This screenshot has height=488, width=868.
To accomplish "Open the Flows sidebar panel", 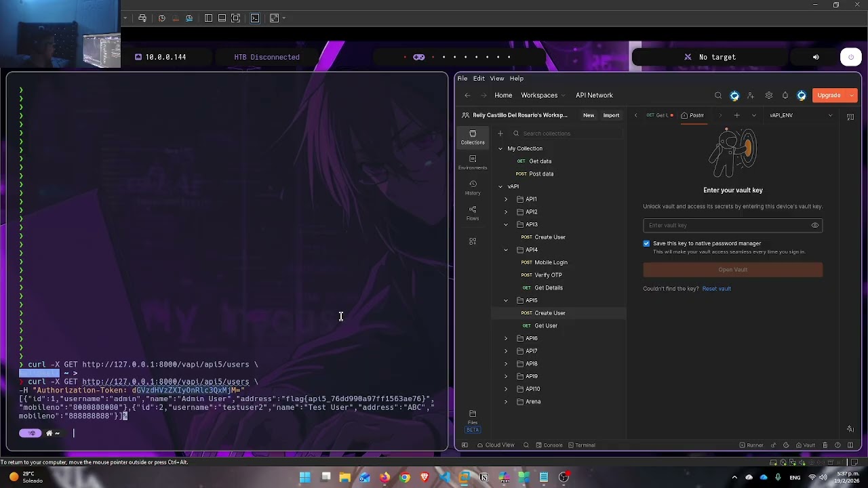I will coord(473,212).
